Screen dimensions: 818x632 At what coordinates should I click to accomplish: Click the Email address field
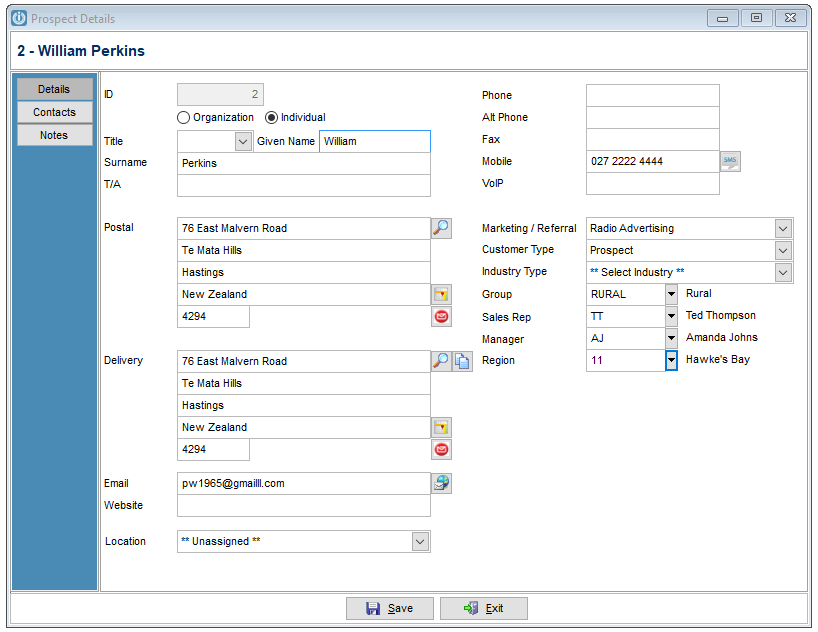click(x=304, y=484)
